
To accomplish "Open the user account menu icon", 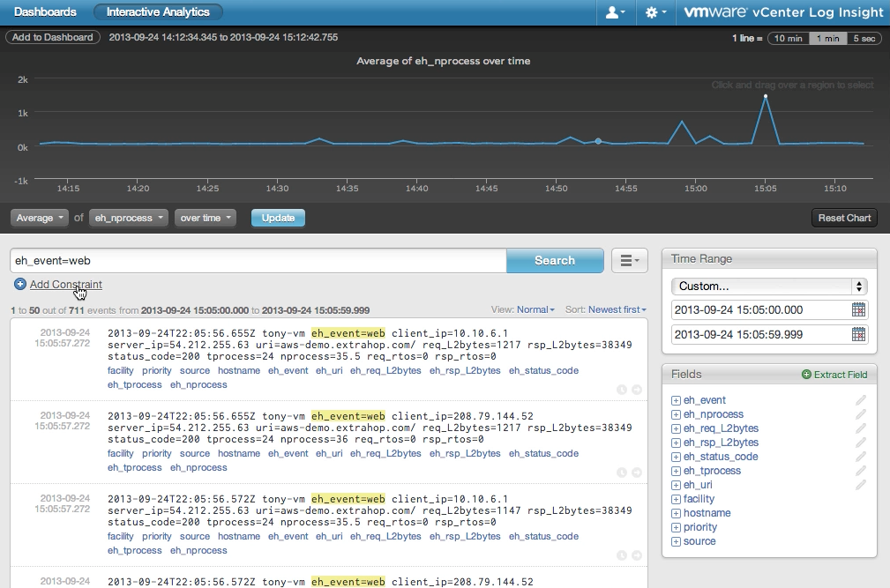I will click(615, 12).
